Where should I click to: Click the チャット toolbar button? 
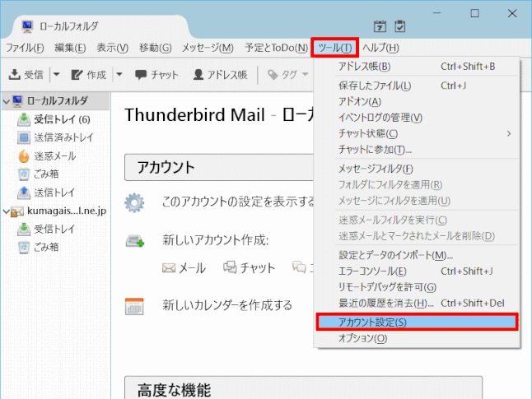[x=156, y=75]
